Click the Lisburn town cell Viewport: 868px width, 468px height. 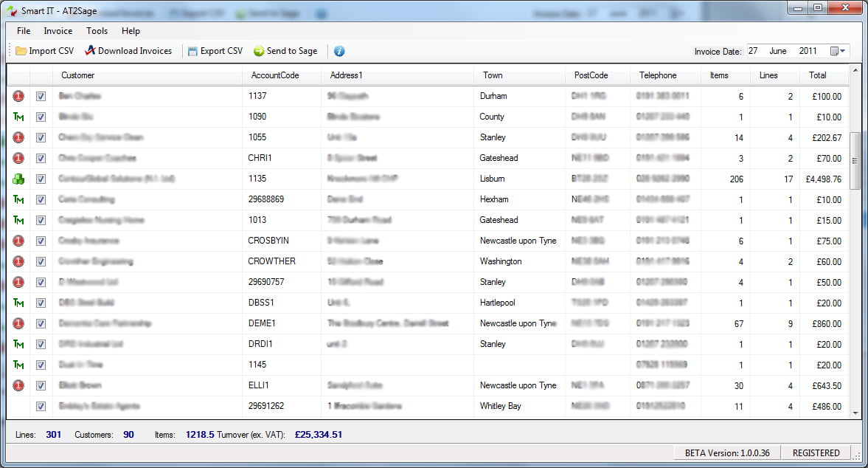(520, 179)
